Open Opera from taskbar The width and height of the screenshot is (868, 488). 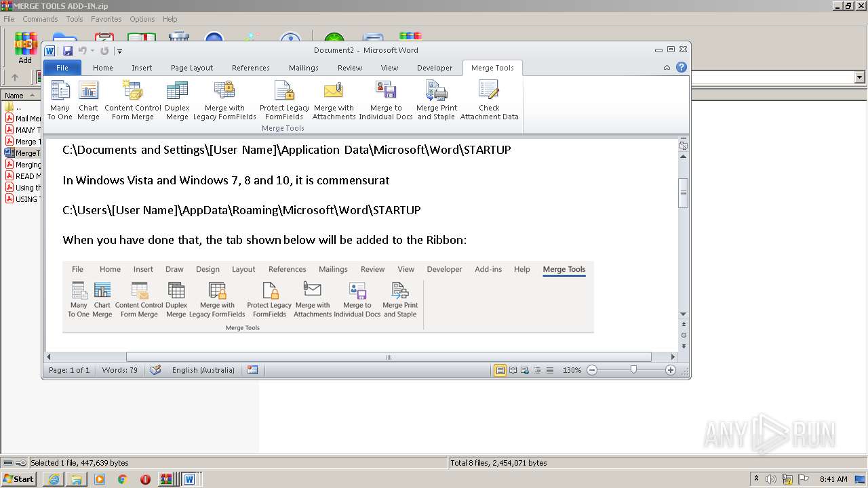point(145,479)
